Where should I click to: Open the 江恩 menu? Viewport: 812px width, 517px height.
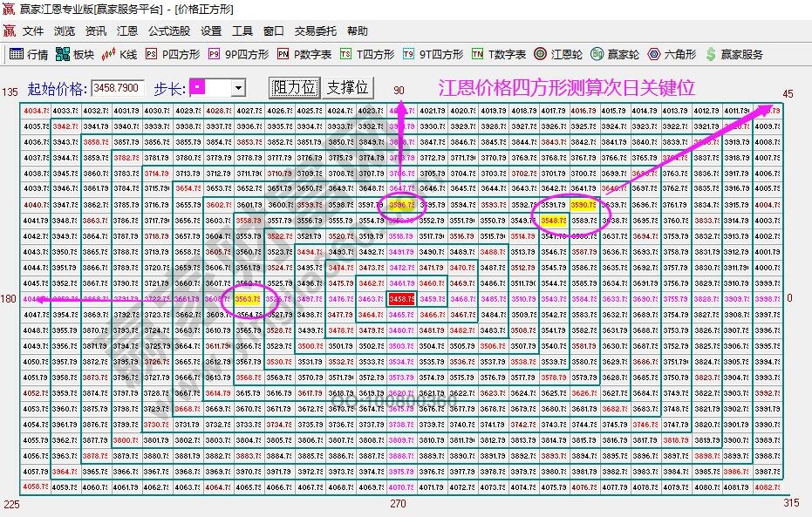(126, 31)
